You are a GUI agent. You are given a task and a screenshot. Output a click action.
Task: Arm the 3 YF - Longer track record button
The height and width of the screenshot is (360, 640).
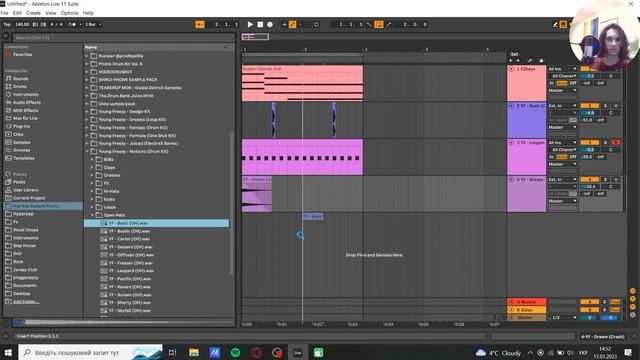click(616, 142)
